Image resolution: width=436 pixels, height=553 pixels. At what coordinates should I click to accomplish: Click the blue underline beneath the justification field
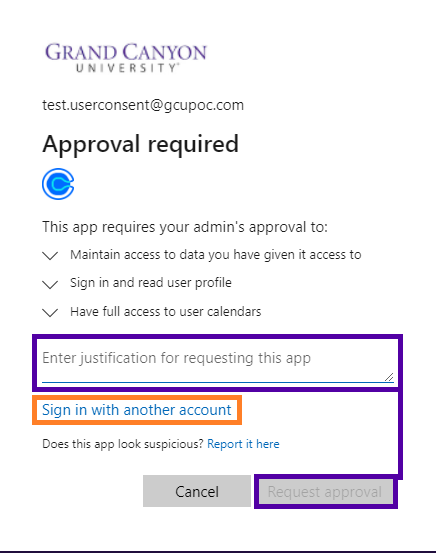pyautogui.click(x=218, y=382)
